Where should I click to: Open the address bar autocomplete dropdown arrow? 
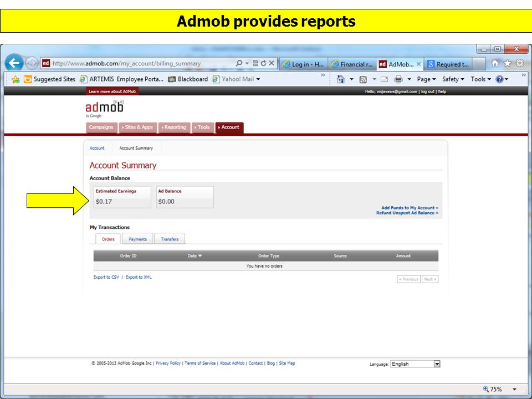coord(247,63)
